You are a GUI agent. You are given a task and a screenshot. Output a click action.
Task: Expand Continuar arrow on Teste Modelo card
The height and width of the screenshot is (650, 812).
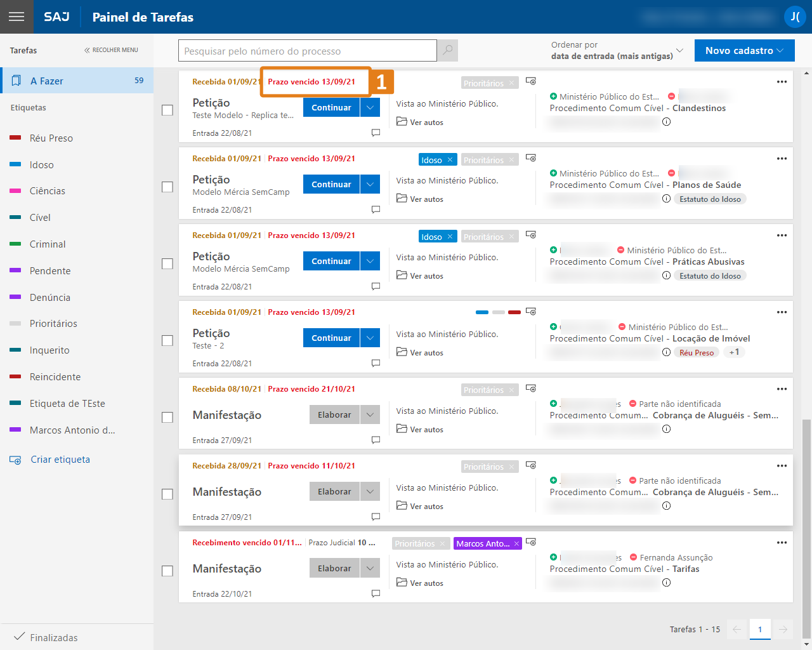(370, 107)
